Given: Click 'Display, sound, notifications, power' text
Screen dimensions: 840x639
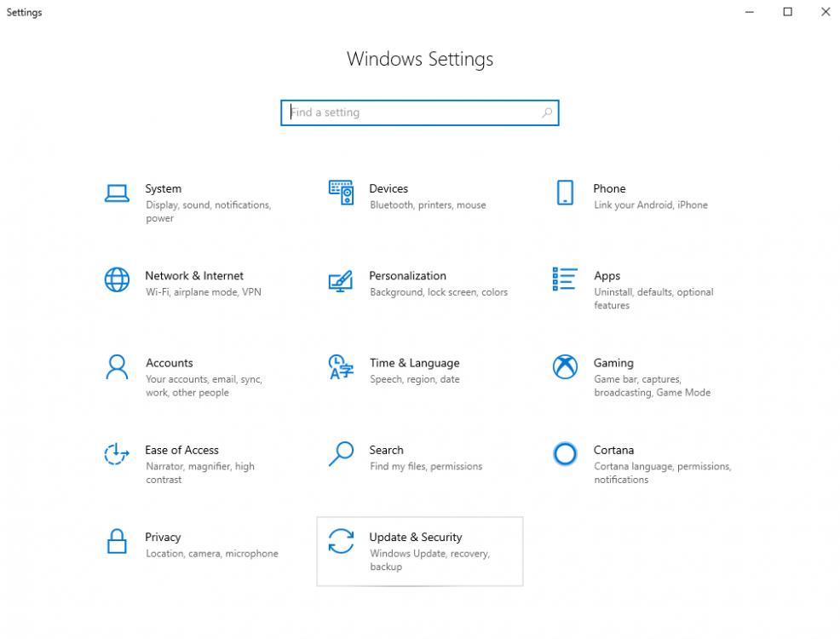Looking at the screenshot, I should tap(209, 211).
